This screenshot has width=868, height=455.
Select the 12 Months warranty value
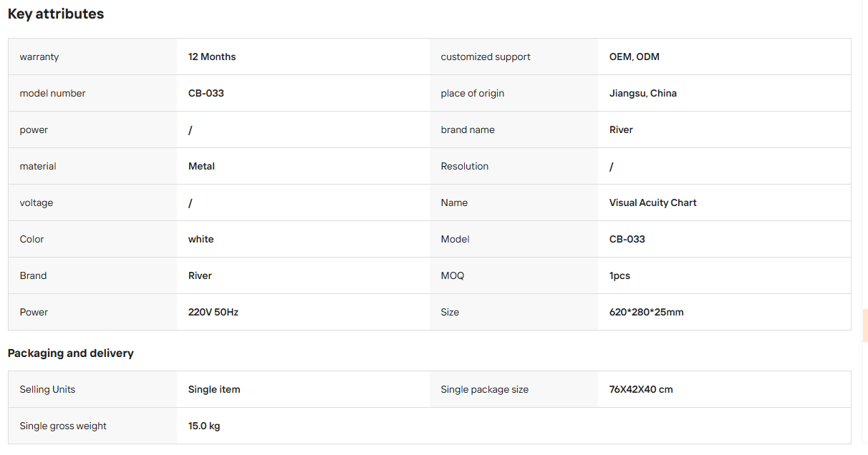click(212, 57)
